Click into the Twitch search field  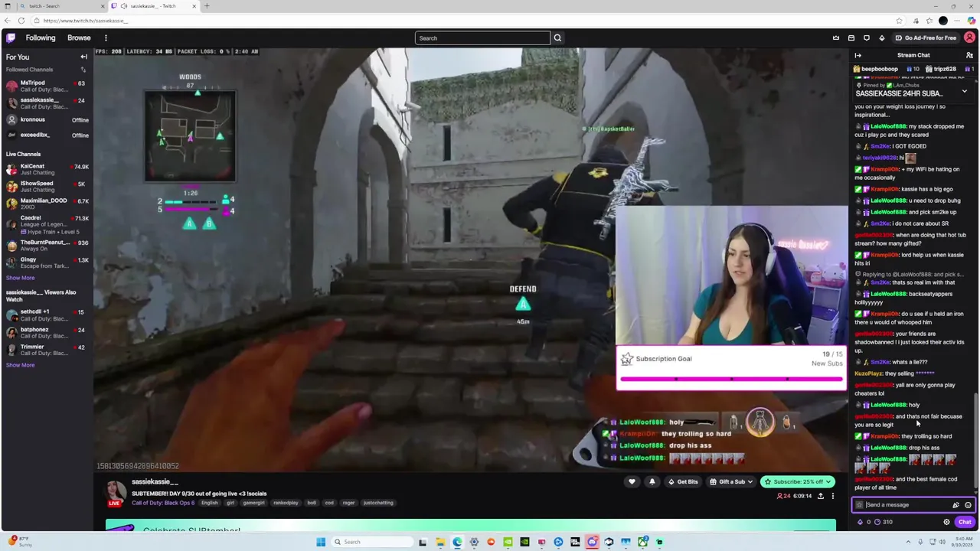(482, 37)
